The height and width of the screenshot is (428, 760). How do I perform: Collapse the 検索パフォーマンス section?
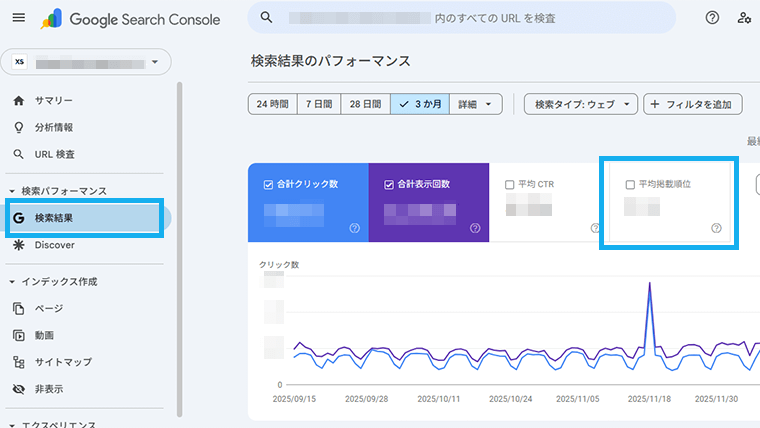[x=12, y=191]
